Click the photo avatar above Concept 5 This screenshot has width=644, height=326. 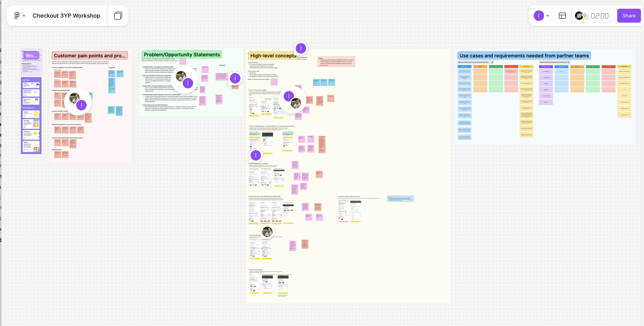tap(267, 232)
